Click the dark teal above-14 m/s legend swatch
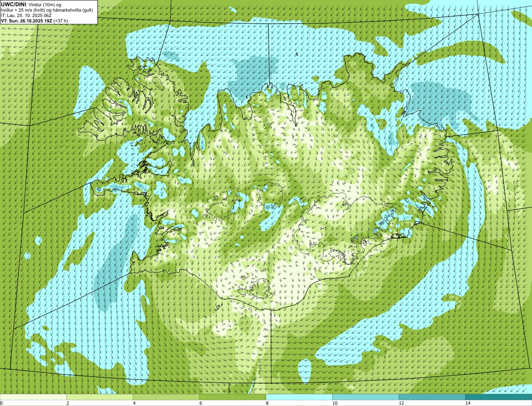Screen dimensions: 532x406 499,397
